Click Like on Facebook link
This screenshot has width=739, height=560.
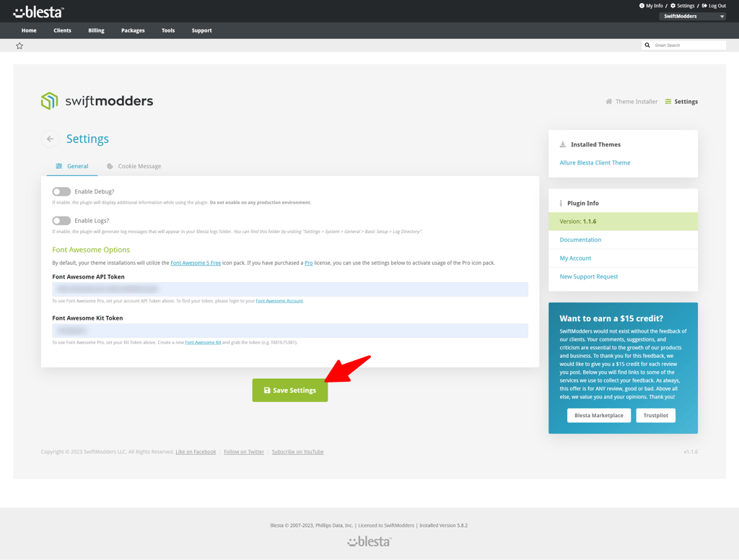point(196,452)
